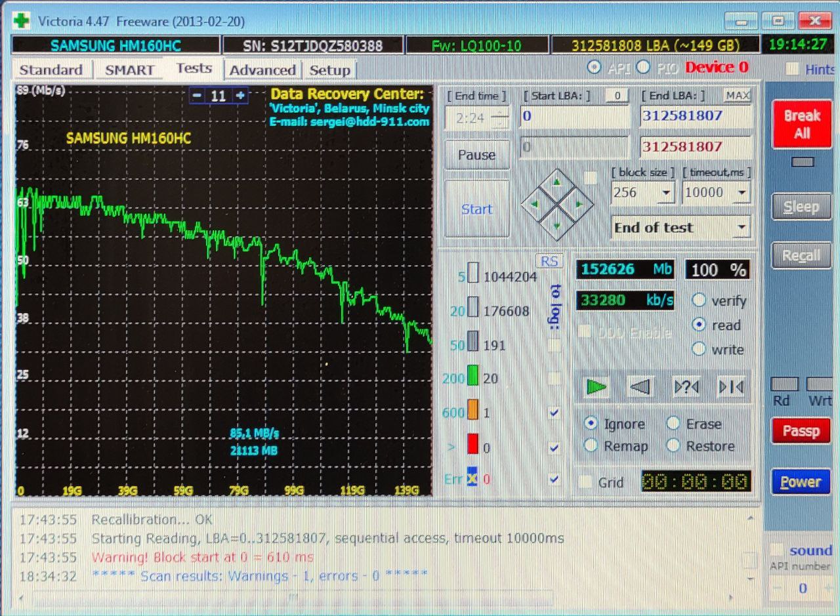Click the red 600ms block color swatch
Screen dimensions: 840x616
click(473, 447)
